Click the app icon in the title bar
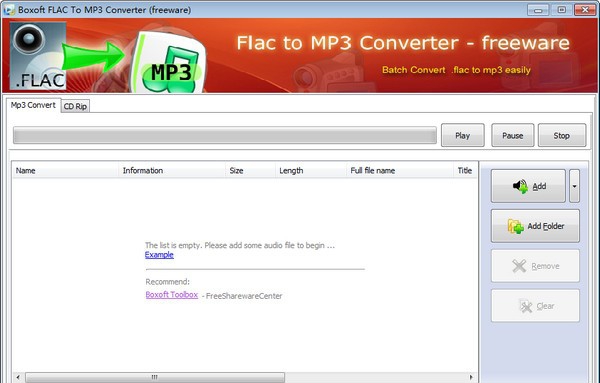The image size is (600, 383). coord(9,10)
